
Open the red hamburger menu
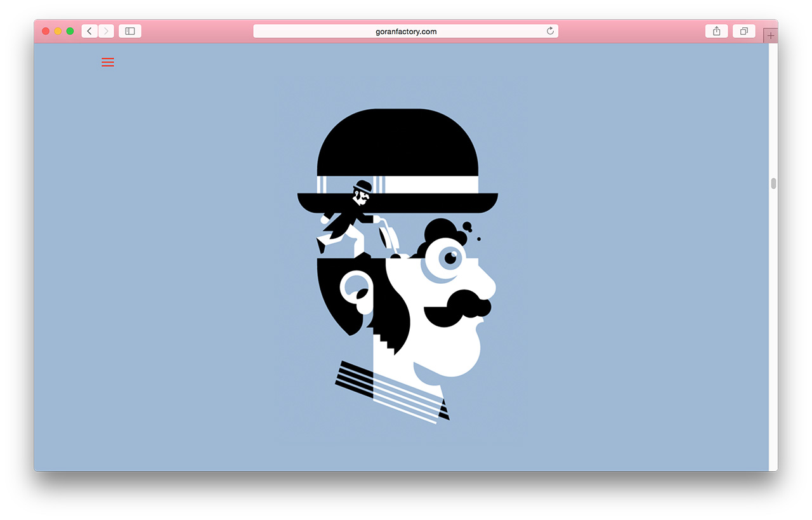(x=108, y=62)
